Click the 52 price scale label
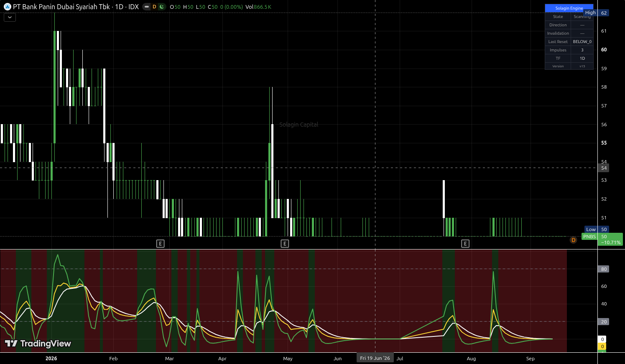Viewport: 625px width, 364px height. (604, 199)
